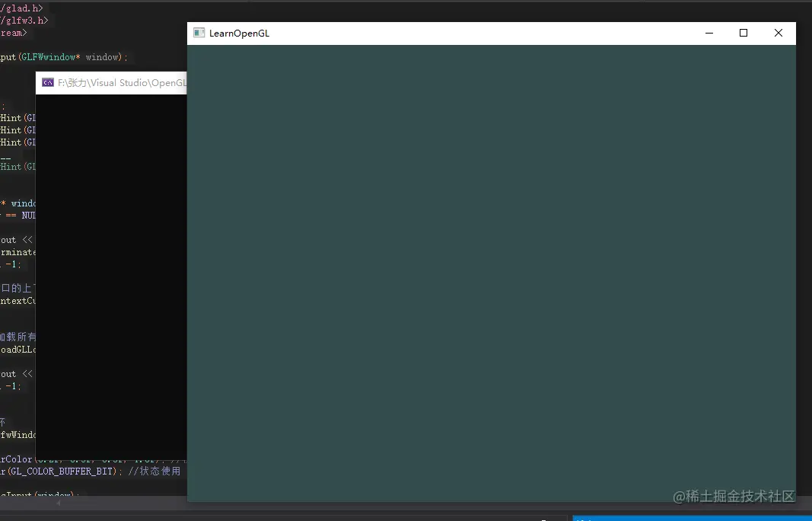Click the '//状态使用' comment in code

point(154,471)
